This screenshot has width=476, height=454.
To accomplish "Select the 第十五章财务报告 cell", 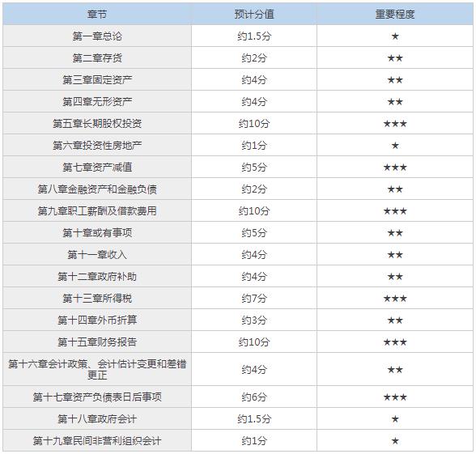I will (x=97, y=342).
